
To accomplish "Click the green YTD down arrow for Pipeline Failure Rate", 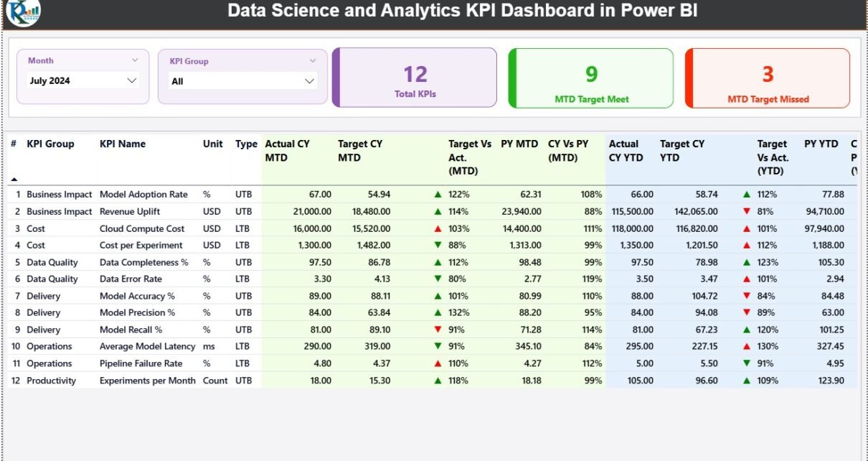I will (747, 363).
